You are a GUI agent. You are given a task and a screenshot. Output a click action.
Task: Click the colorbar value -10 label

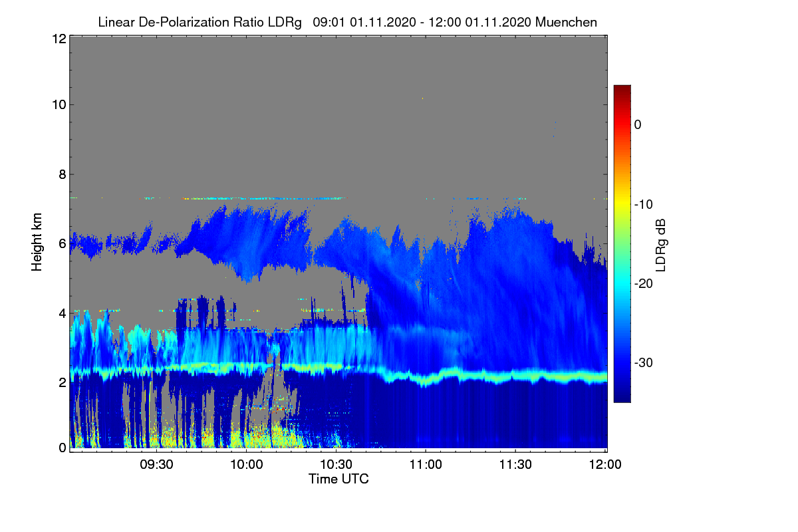[643, 204]
